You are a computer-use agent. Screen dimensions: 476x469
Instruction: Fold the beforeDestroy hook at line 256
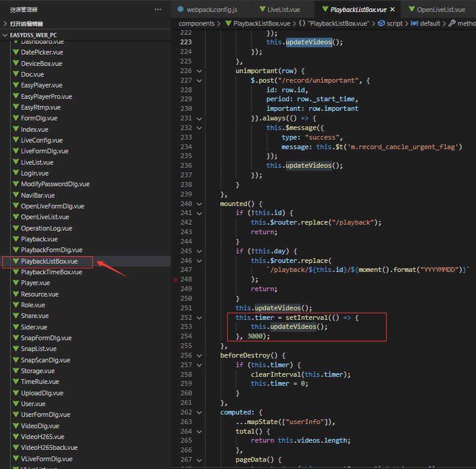click(x=199, y=356)
